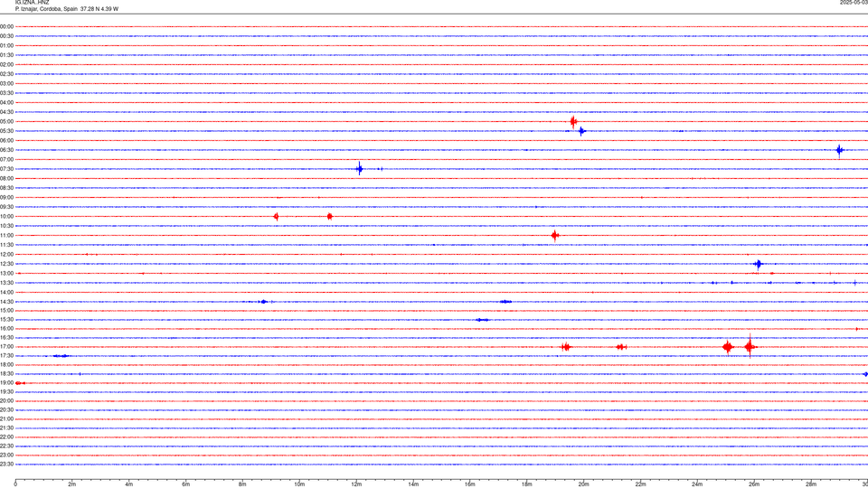
Task: Select the 10m tick label on the time axis
Action: pos(299,484)
